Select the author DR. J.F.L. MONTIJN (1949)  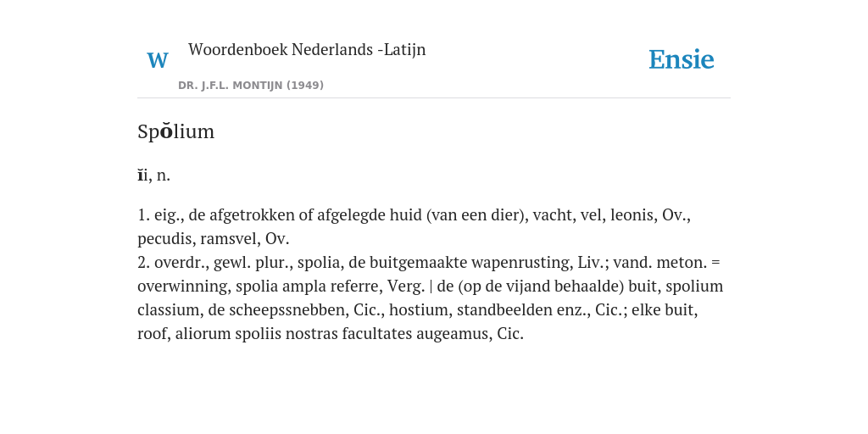(x=251, y=86)
